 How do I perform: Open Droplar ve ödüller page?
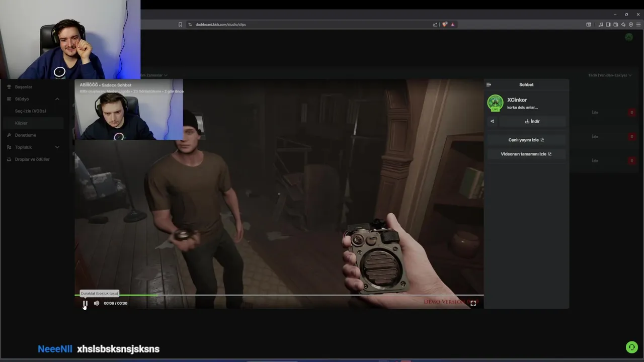[x=32, y=159]
